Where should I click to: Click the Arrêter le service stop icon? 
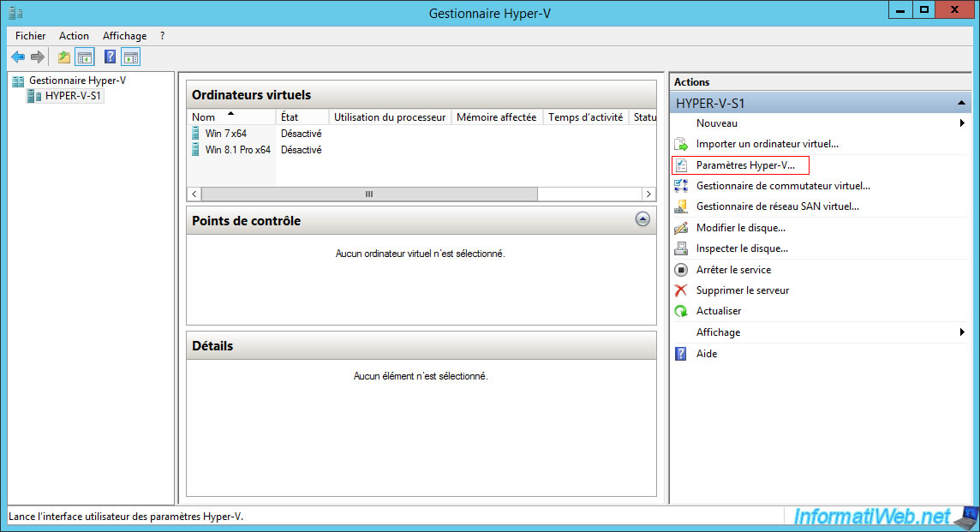pyautogui.click(x=681, y=270)
